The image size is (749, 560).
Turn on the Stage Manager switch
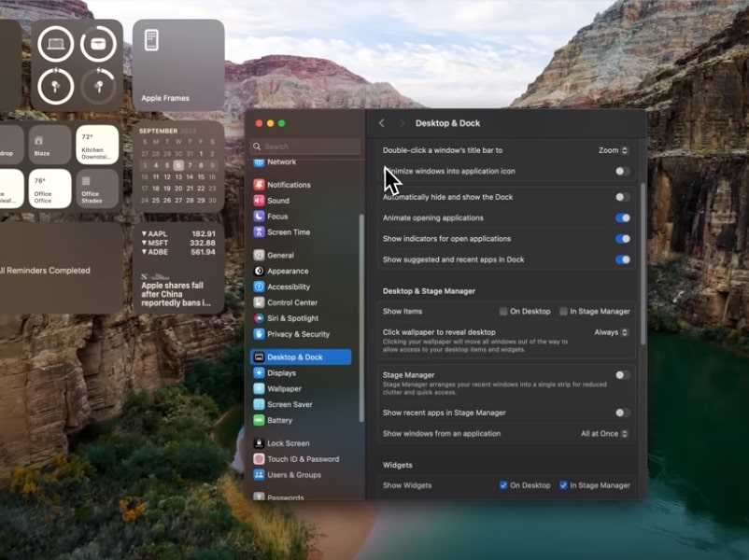622,375
